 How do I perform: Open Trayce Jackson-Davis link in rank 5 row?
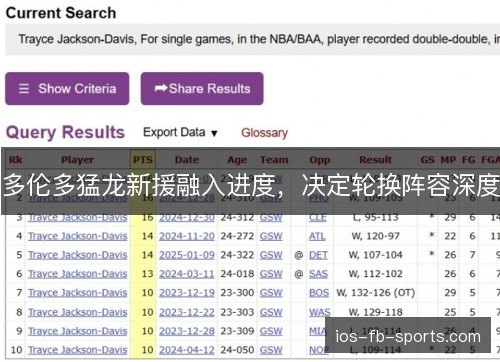coord(77,255)
